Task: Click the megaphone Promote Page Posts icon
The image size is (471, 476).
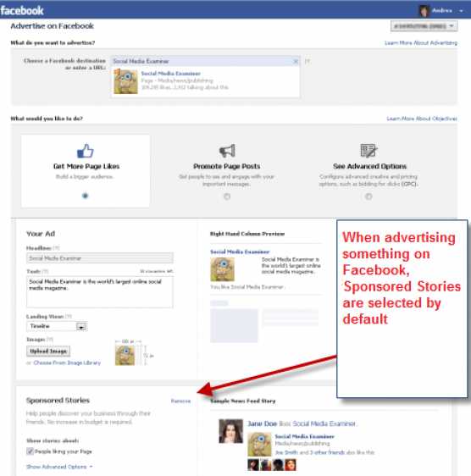Action: click(x=227, y=151)
